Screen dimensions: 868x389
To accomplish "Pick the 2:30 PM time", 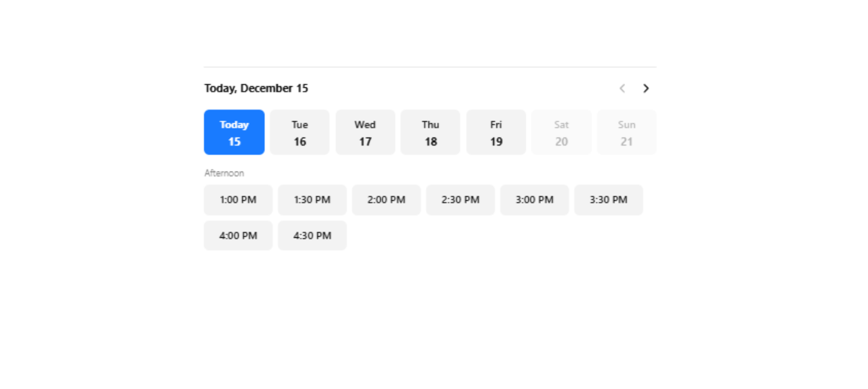I will (460, 199).
